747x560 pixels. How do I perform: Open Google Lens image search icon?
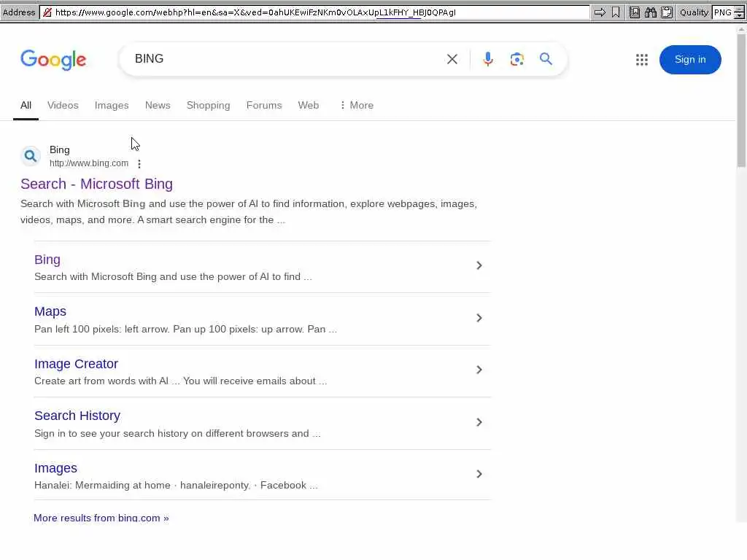coord(517,59)
